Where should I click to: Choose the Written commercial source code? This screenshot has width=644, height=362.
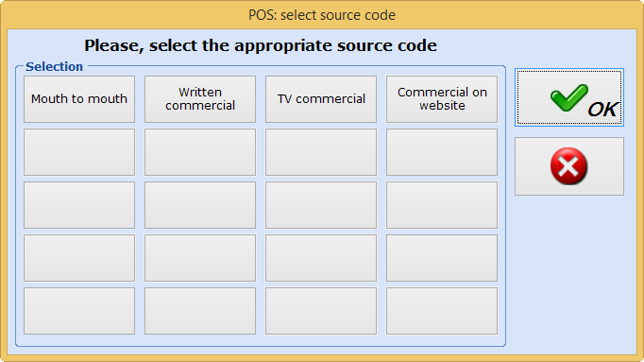[200, 99]
